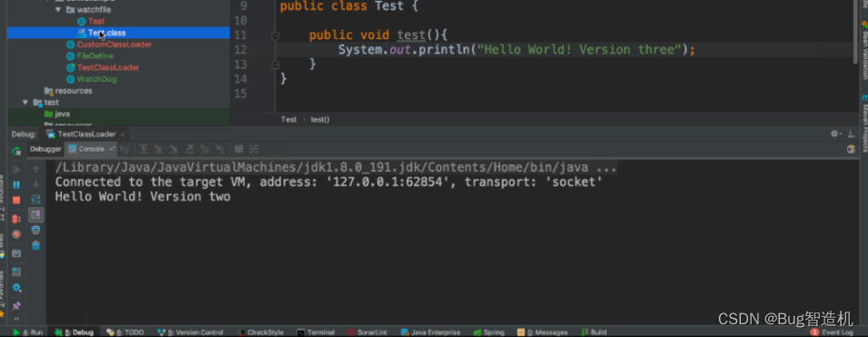Click the Evaluate Expression icon
Screen dimensions: 868x337
(x=239, y=149)
